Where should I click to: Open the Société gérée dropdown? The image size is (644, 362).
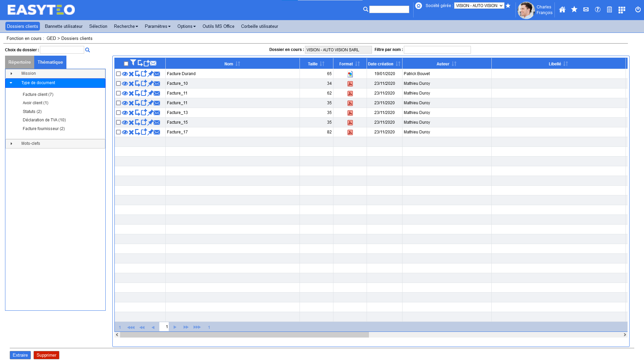point(479,6)
